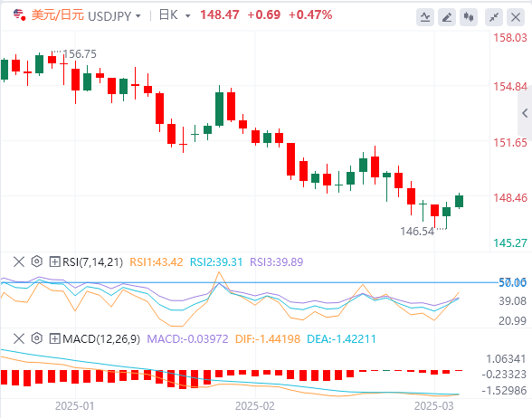
Task: Click the +0.47% percentage change
Action: [x=310, y=14]
